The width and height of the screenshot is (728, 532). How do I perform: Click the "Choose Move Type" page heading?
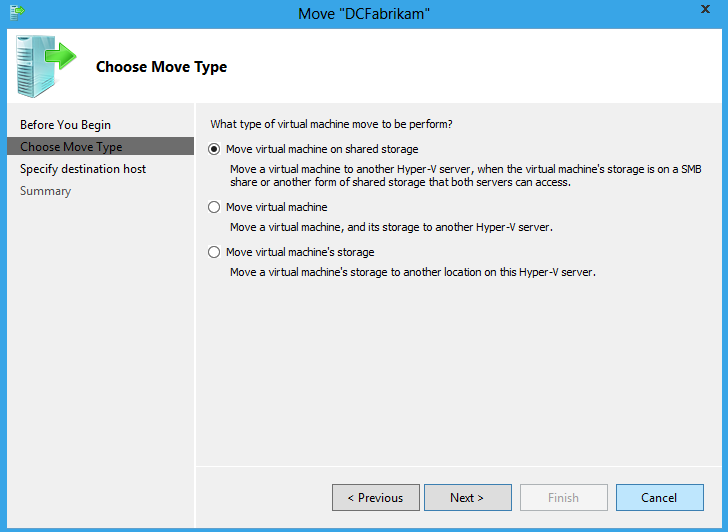(x=162, y=67)
